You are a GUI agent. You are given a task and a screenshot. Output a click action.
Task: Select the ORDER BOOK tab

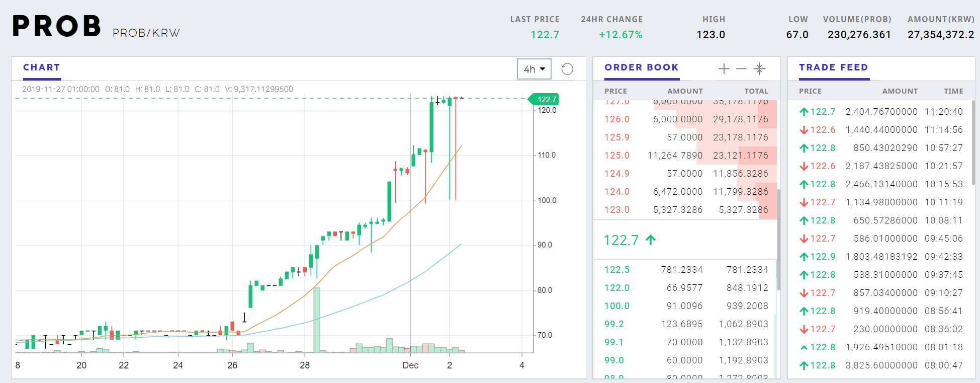click(x=642, y=67)
